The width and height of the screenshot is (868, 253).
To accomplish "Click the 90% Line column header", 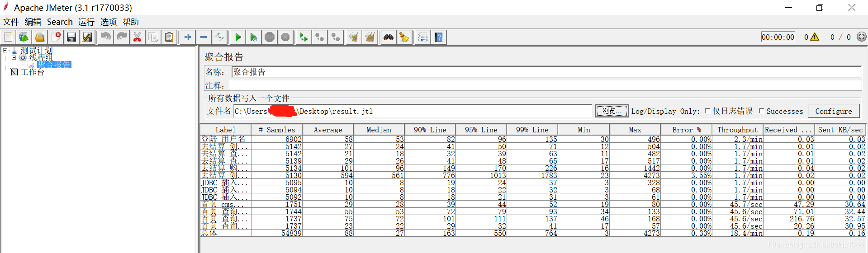I will pyautogui.click(x=430, y=130).
